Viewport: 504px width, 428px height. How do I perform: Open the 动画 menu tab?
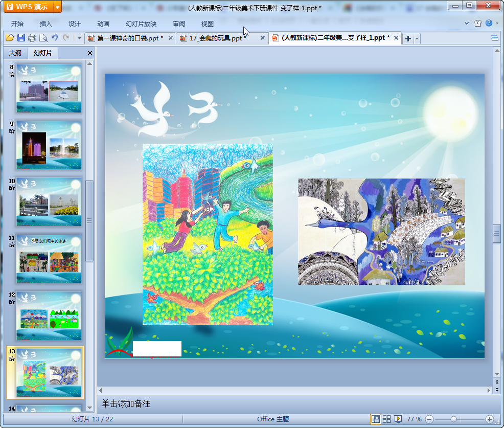click(103, 24)
